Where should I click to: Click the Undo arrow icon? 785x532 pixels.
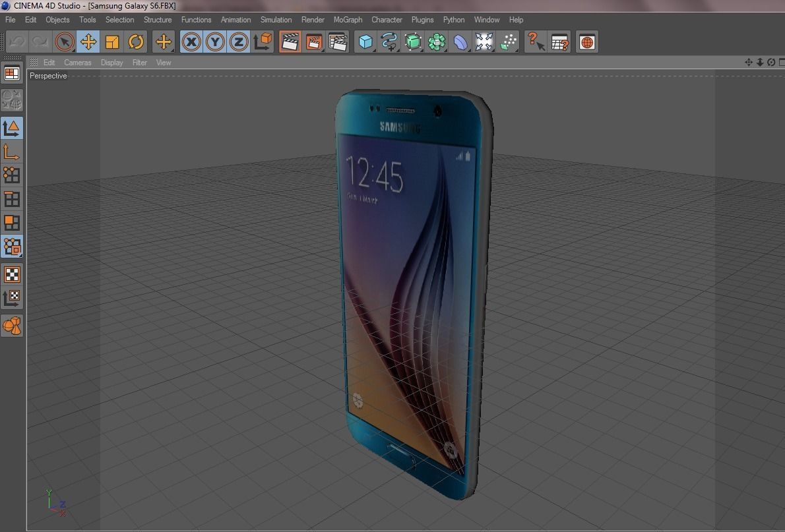16,42
